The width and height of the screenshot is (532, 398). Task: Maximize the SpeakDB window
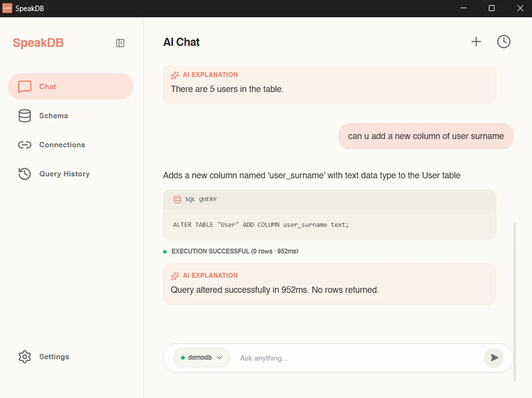492,8
